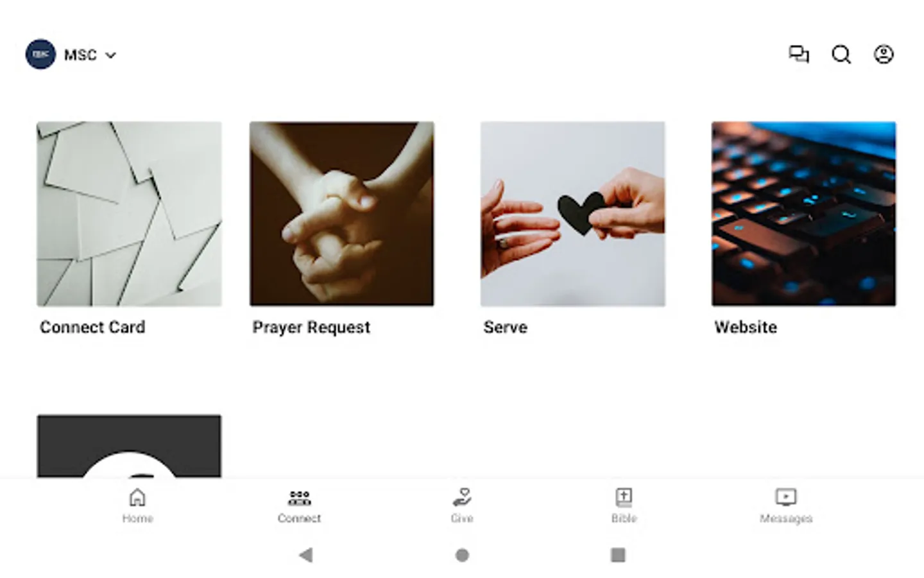The image size is (924, 578).
Task: Tap the MSC round logo
Action: (x=40, y=55)
